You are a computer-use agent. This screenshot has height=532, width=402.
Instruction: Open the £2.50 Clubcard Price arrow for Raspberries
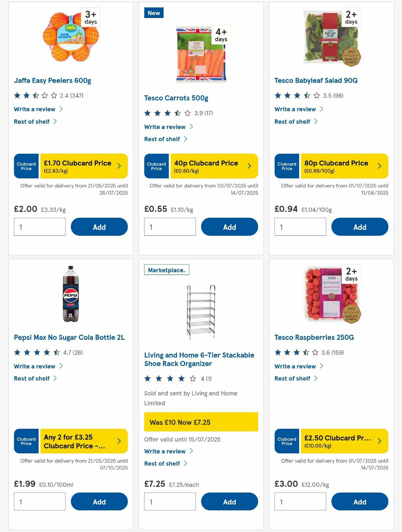(380, 441)
